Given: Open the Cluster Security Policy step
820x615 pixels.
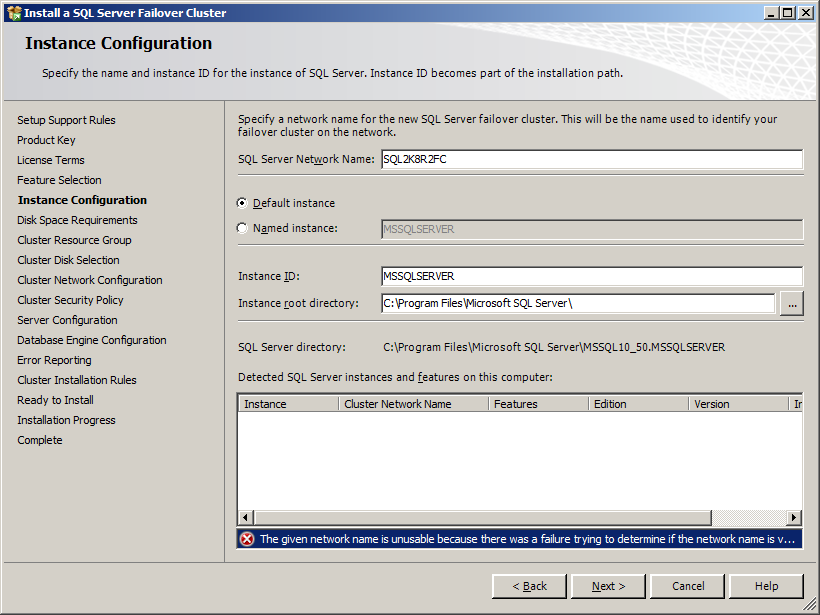Looking at the screenshot, I should (x=70, y=300).
